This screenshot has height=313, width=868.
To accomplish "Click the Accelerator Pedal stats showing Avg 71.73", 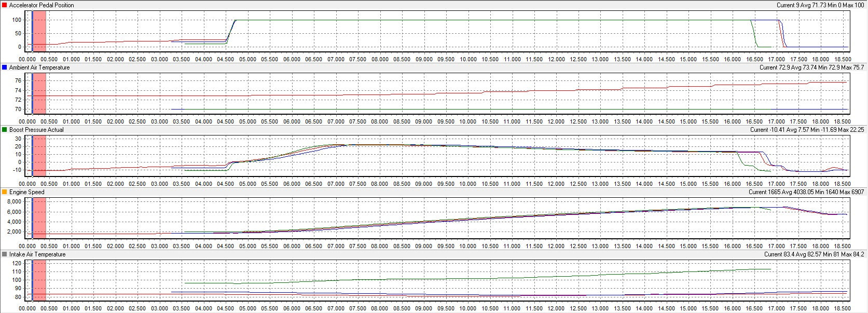I will pos(820,5).
